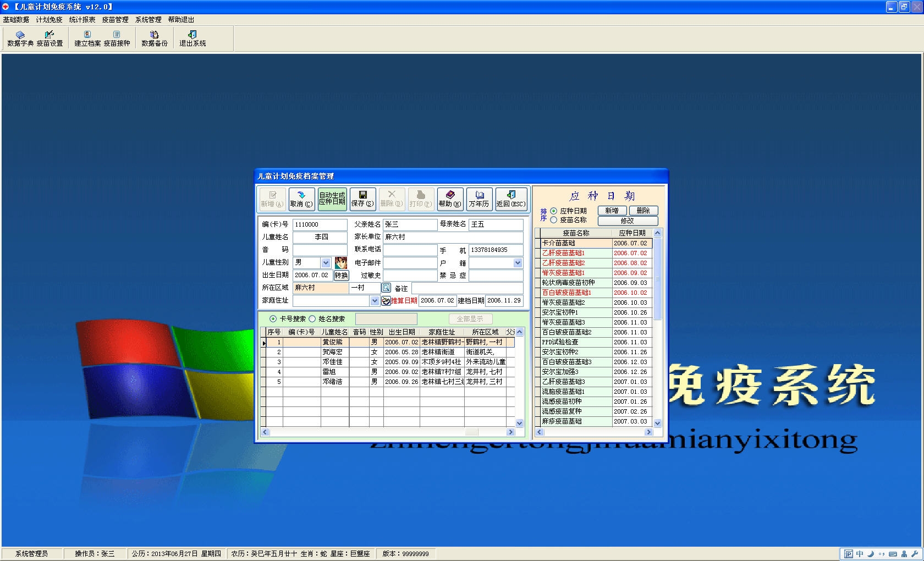The height and width of the screenshot is (561, 924).
Task: Open the soft keyboard icon in the IME bar
Action: click(x=893, y=554)
